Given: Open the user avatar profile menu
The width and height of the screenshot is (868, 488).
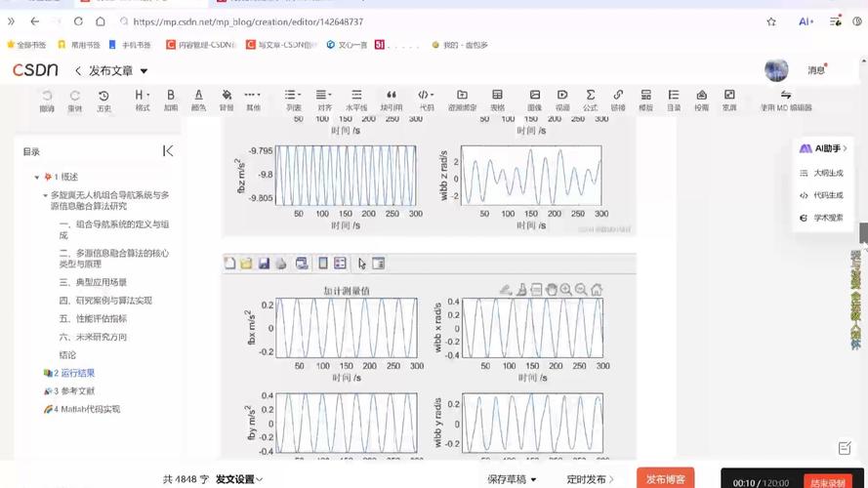Looking at the screenshot, I should point(776,70).
